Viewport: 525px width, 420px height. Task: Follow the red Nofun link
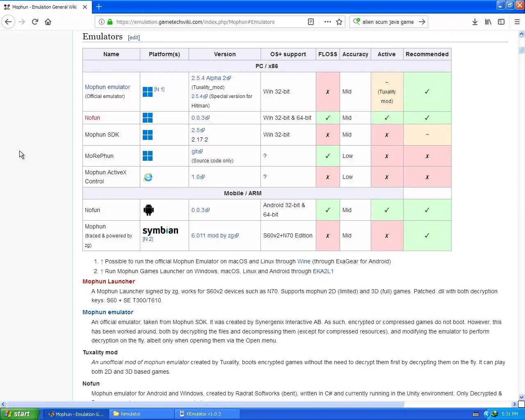[92, 118]
